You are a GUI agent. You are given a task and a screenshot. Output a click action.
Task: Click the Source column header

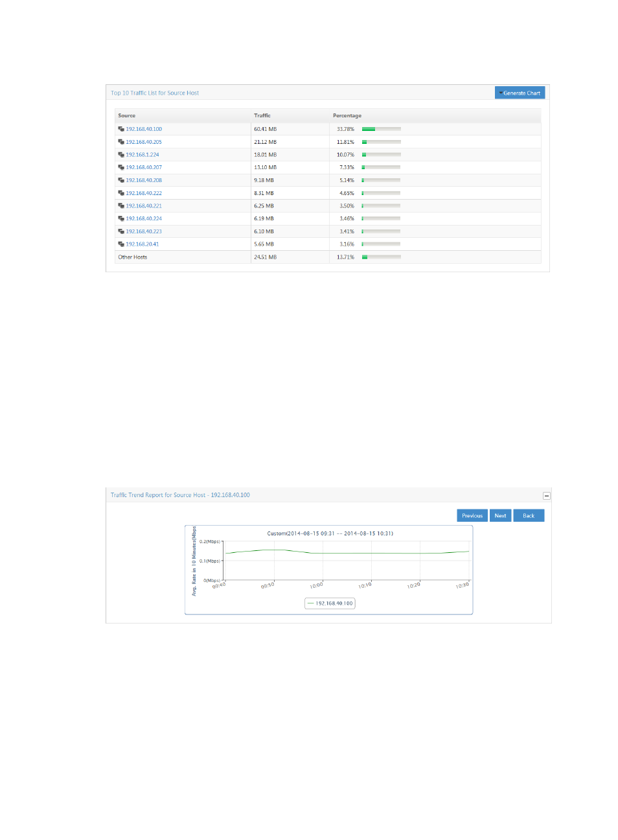pyautogui.click(x=127, y=115)
